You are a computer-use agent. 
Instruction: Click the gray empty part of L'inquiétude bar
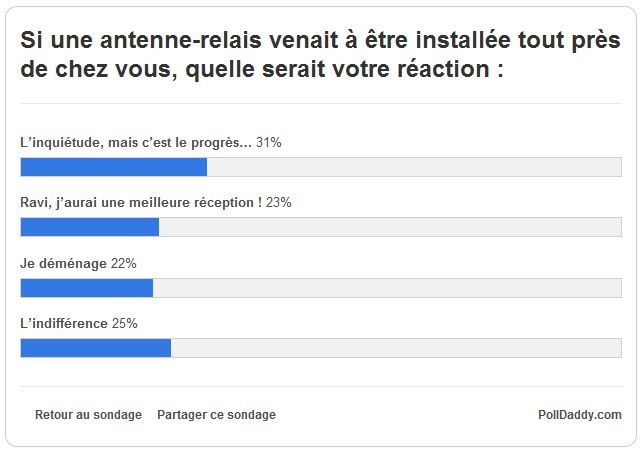tap(413, 167)
